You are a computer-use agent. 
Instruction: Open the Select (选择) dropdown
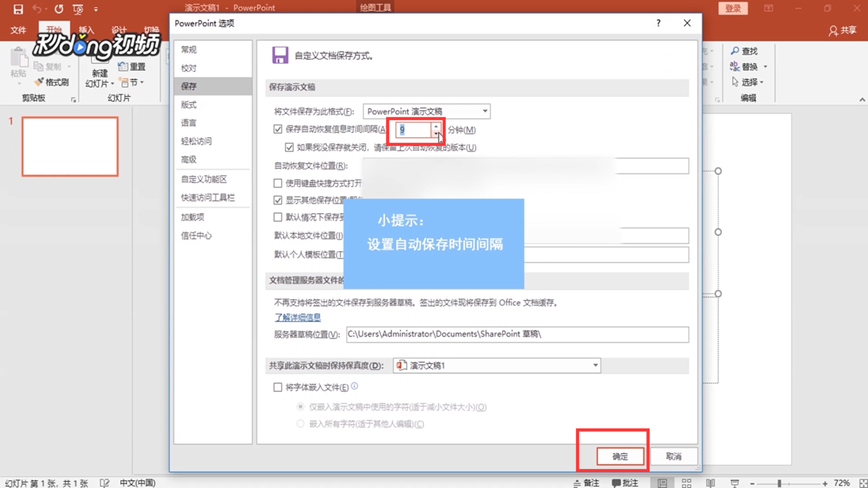747,82
